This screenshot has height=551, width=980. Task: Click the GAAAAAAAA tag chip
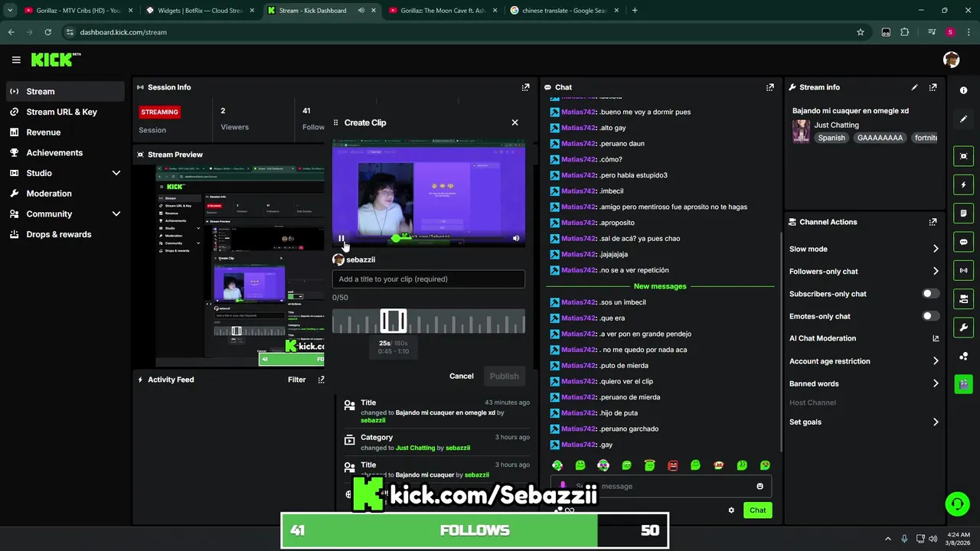tap(880, 138)
